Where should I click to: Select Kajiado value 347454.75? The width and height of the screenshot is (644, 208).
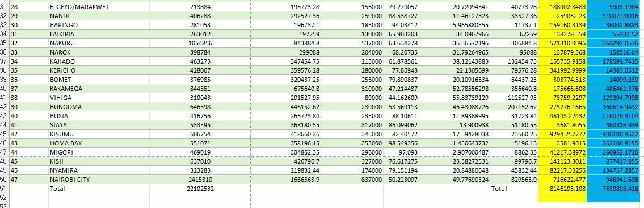coord(285,61)
